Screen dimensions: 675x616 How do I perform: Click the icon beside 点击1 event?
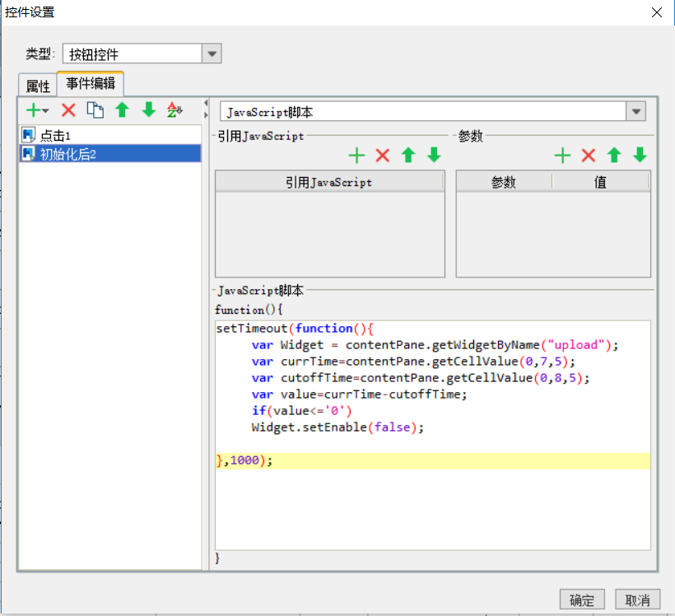tap(29, 135)
